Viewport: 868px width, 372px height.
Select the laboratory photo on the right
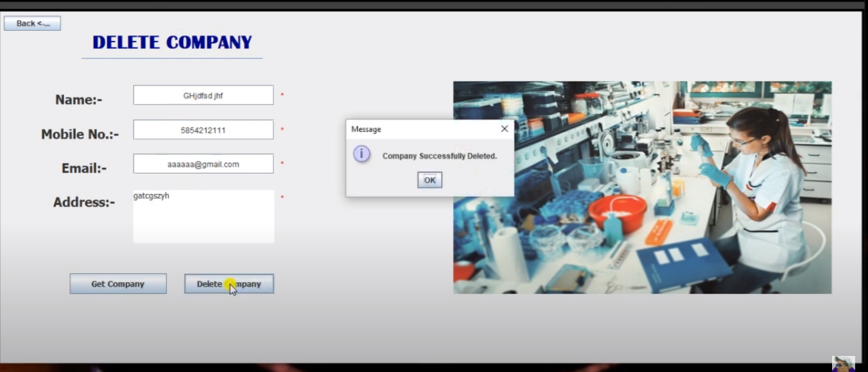pos(642,187)
